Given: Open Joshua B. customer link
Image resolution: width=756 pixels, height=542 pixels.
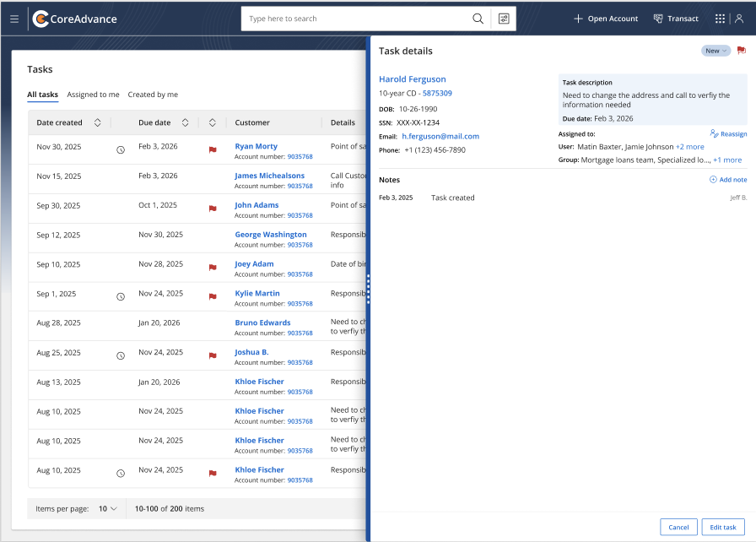Looking at the screenshot, I should 251,352.
